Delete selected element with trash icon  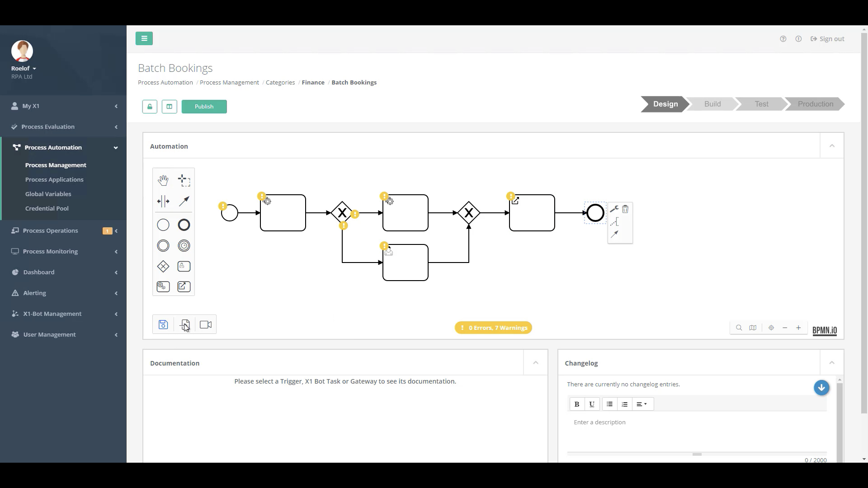click(x=625, y=209)
